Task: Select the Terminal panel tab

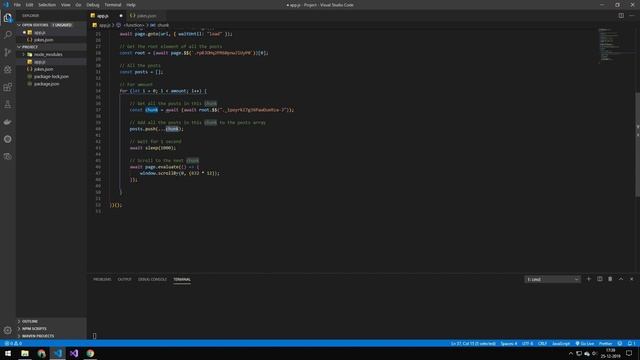Action: click(182, 279)
